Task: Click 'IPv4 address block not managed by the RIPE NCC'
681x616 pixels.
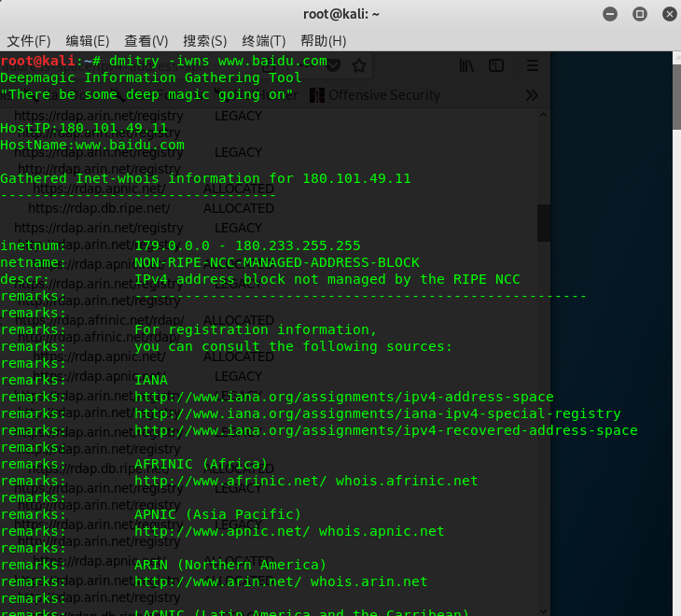Action: point(327,279)
